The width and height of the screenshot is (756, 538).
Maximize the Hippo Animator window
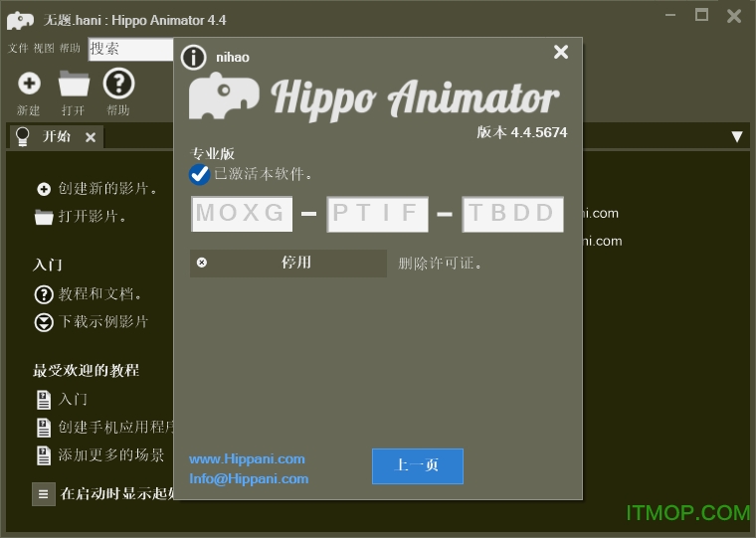[x=701, y=15]
